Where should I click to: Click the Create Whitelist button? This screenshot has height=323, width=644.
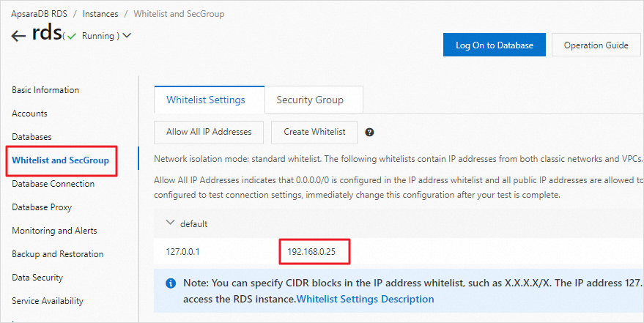coord(315,132)
